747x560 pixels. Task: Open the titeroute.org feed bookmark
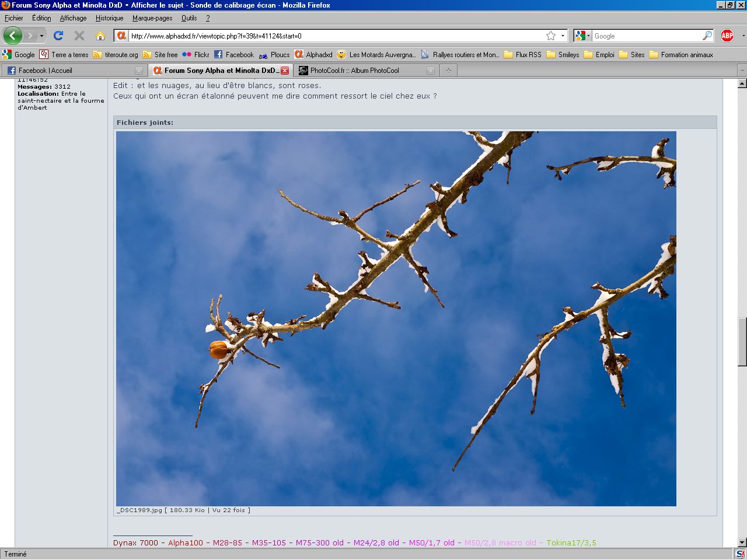pos(116,54)
